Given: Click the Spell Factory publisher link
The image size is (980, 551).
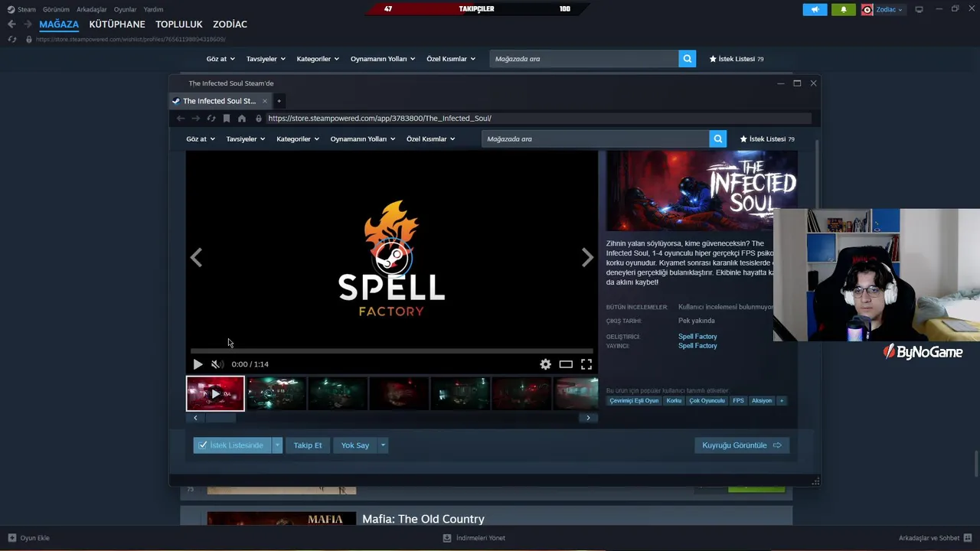Looking at the screenshot, I should pos(697,346).
